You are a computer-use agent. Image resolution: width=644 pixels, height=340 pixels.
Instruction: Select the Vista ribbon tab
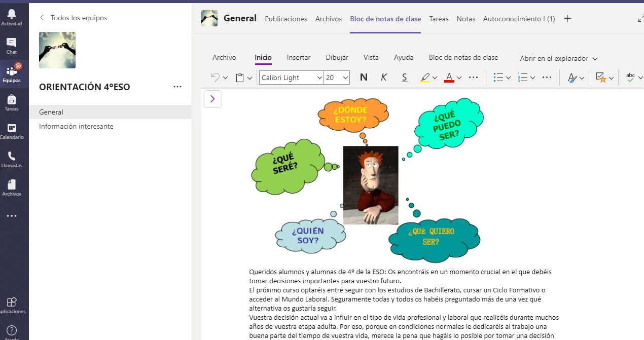point(371,58)
